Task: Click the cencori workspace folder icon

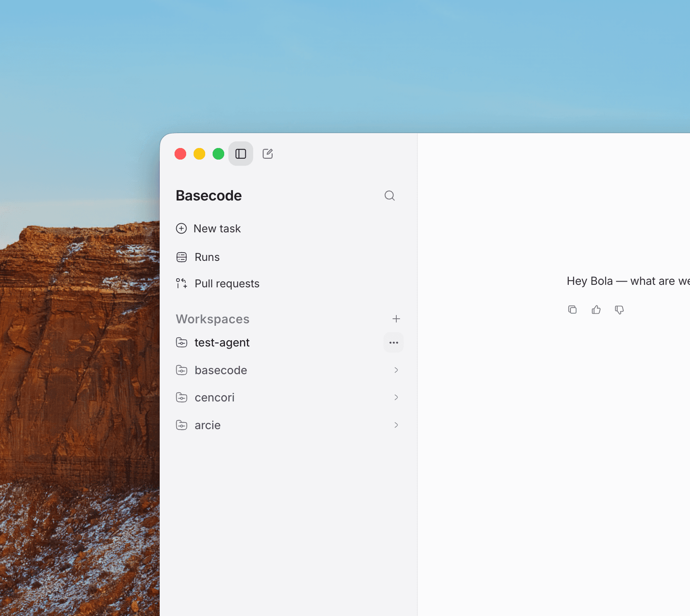Action: tap(182, 397)
